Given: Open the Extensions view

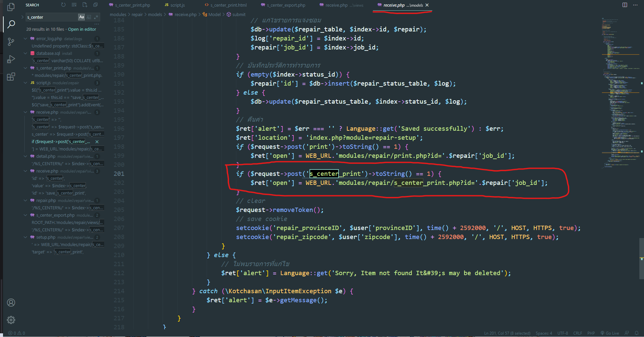Looking at the screenshot, I should (x=11, y=77).
